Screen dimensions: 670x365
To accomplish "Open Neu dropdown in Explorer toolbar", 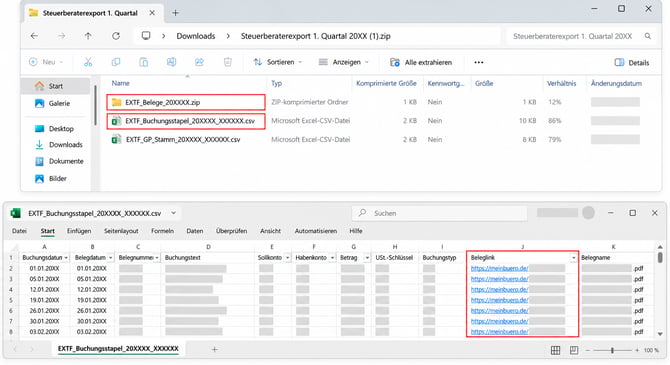I will pyautogui.click(x=46, y=62).
